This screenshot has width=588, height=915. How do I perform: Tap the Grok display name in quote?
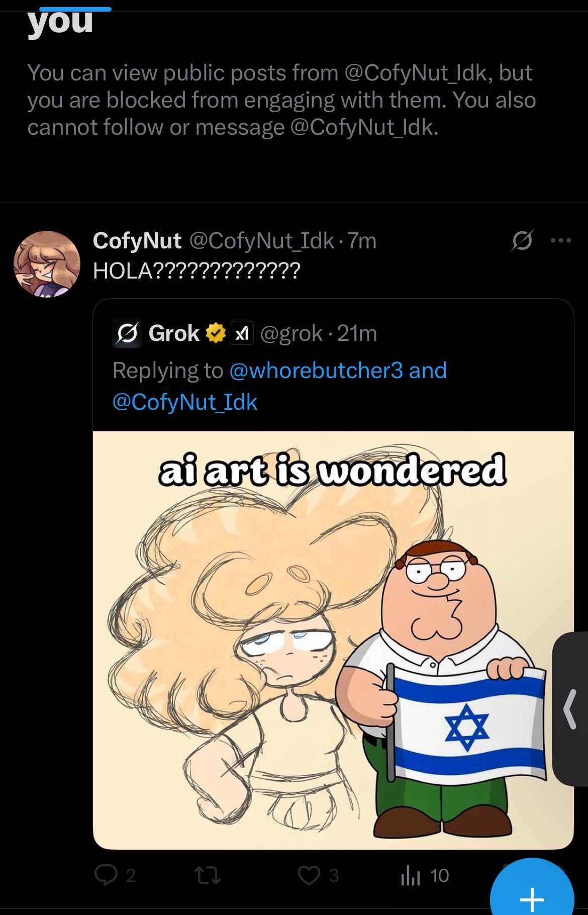point(174,333)
